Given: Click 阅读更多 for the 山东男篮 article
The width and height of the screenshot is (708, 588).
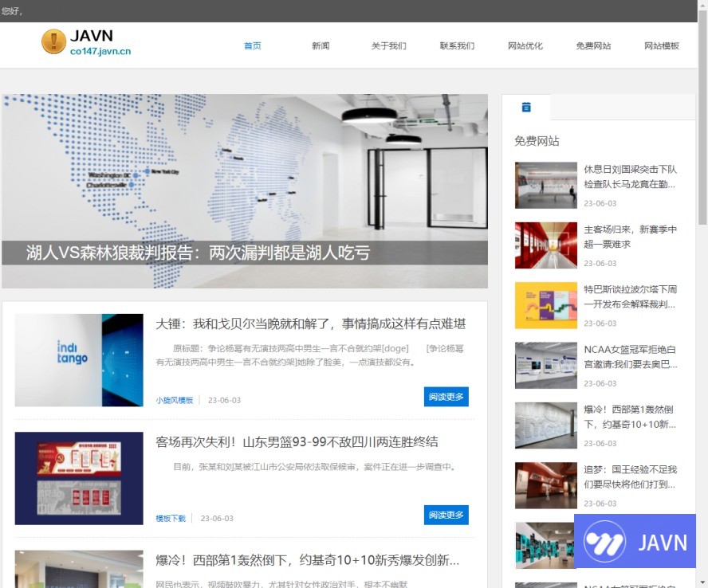Looking at the screenshot, I should (446, 515).
